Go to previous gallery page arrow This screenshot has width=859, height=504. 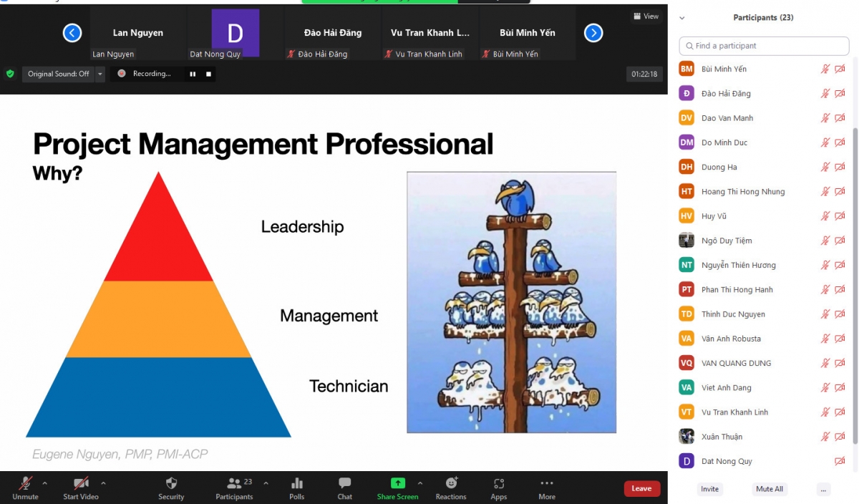[x=72, y=32]
